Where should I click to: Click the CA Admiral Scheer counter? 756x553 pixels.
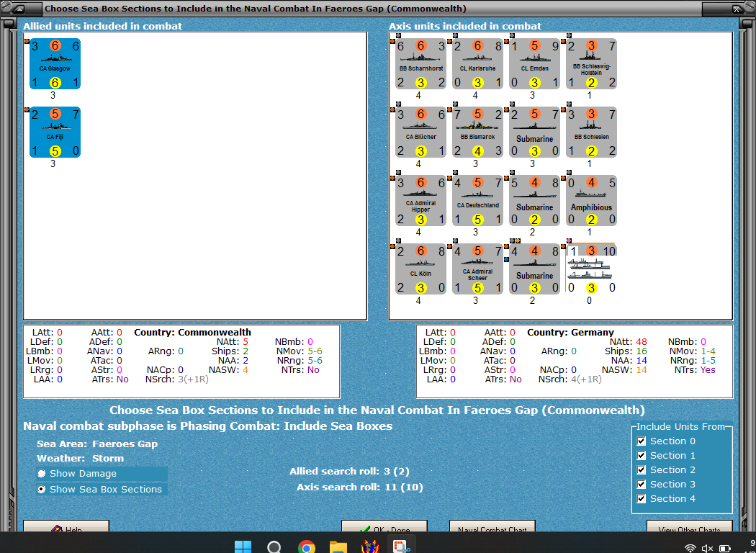tap(478, 269)
